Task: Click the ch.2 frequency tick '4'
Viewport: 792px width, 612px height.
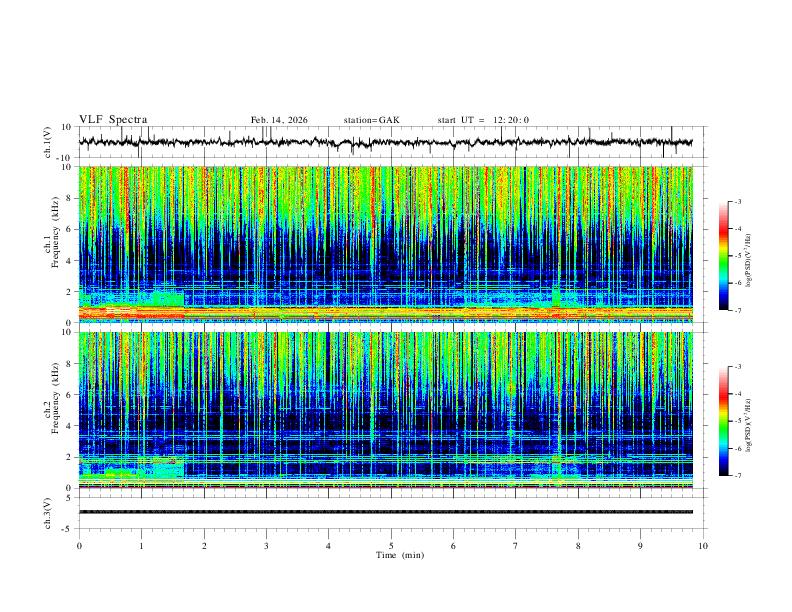Action: pyautogui.click(x=69, y=426)
